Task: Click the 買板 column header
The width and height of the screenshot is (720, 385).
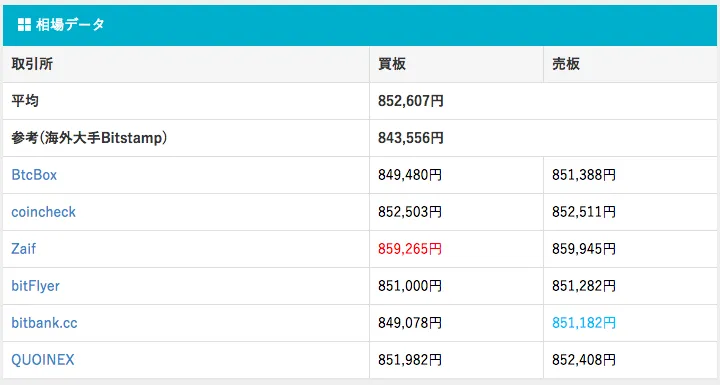Action: point(392,64)
